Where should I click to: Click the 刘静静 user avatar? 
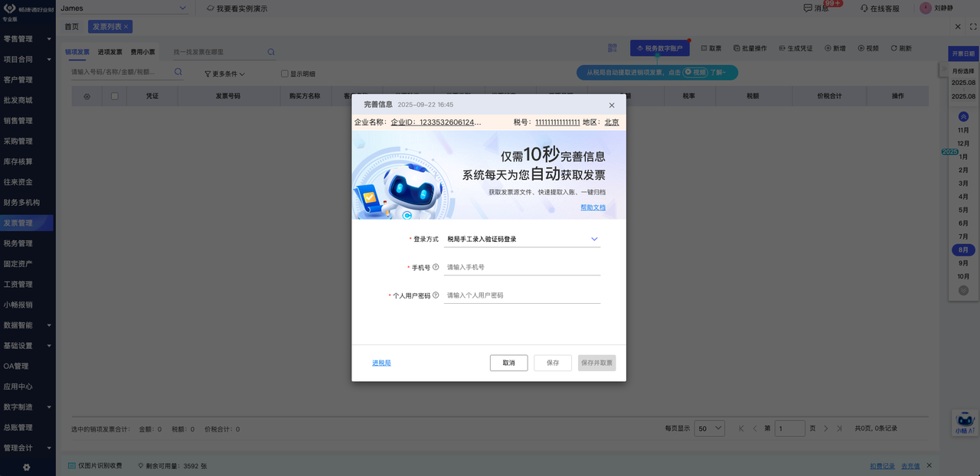[926, 8]
